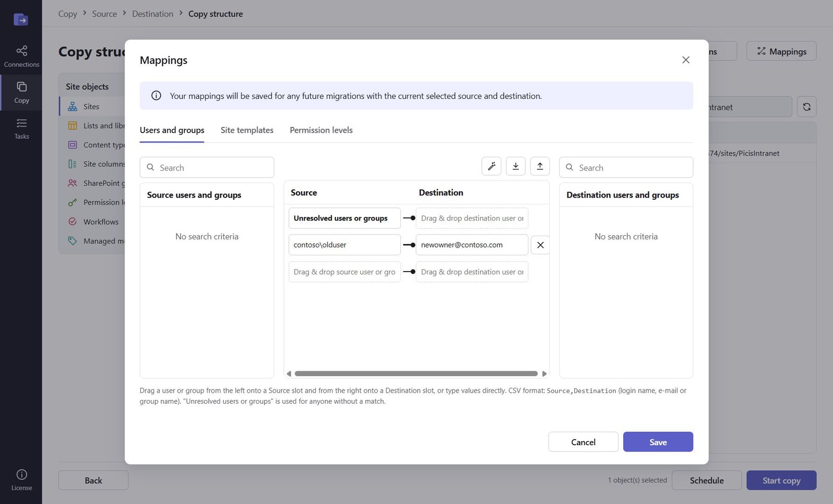
Task: Remove the contoso\olduser mapping row
Action: pyautogui.click(x=540, y=245)
